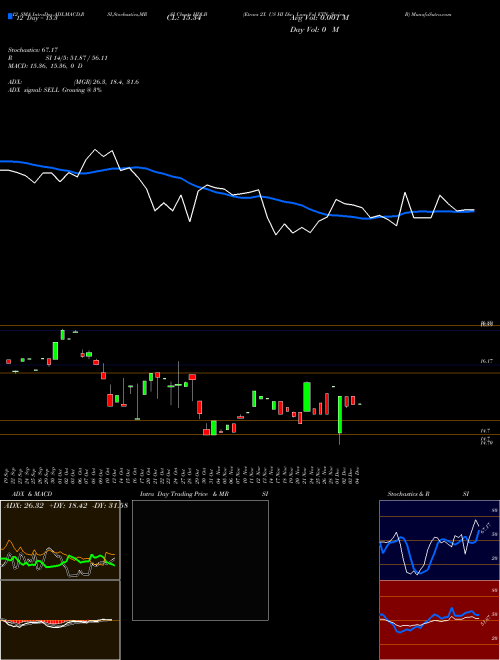This screenshot has height=660, width=500.
Task: Click the blue 12-day SMA legend square
Action: [x=10, y=16]
